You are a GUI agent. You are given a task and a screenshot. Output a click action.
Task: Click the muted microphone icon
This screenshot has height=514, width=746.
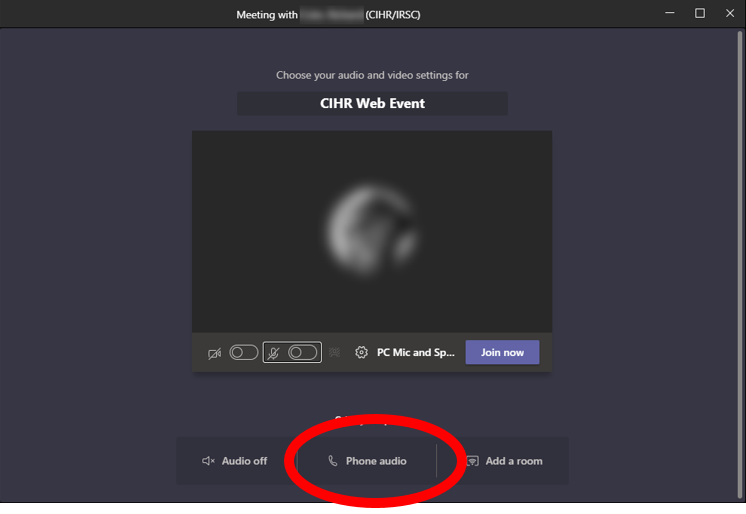273,353
